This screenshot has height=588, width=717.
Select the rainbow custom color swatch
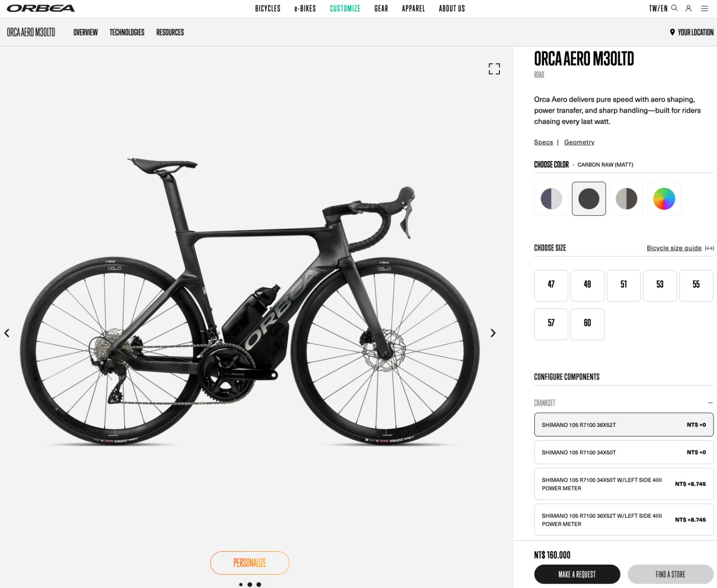pyautogui.click(x=664, y=199)
